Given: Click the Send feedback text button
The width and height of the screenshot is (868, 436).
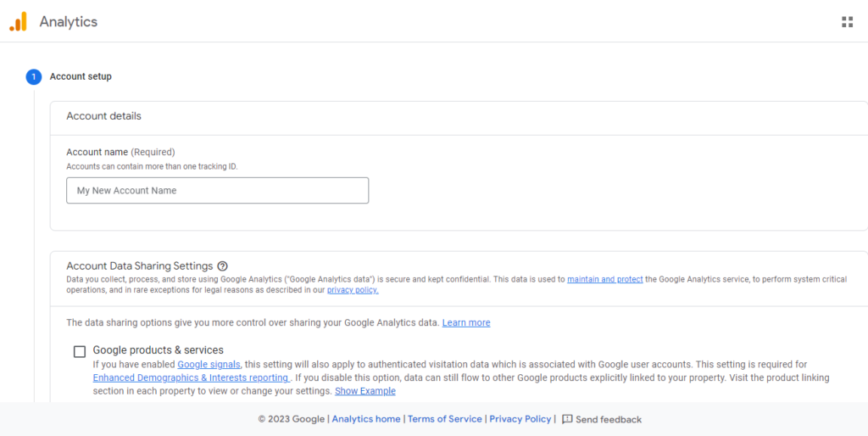Looking at the screenshot, I should [609, 419].
